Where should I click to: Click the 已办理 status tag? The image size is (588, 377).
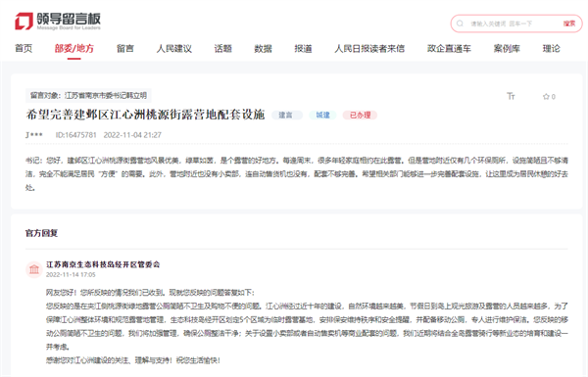point(360,115)
